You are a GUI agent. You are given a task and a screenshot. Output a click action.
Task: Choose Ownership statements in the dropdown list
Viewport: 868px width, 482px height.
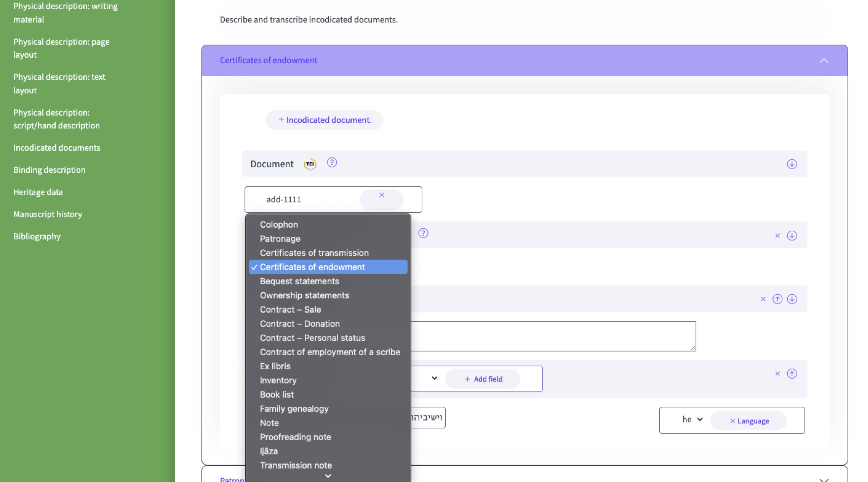[x=304, y=295]
